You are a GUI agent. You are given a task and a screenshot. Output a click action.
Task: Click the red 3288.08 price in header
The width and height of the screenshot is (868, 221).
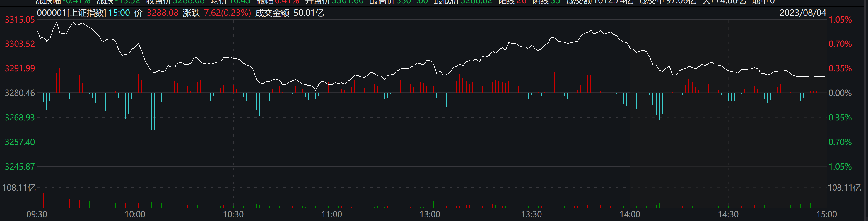[163, 13]
